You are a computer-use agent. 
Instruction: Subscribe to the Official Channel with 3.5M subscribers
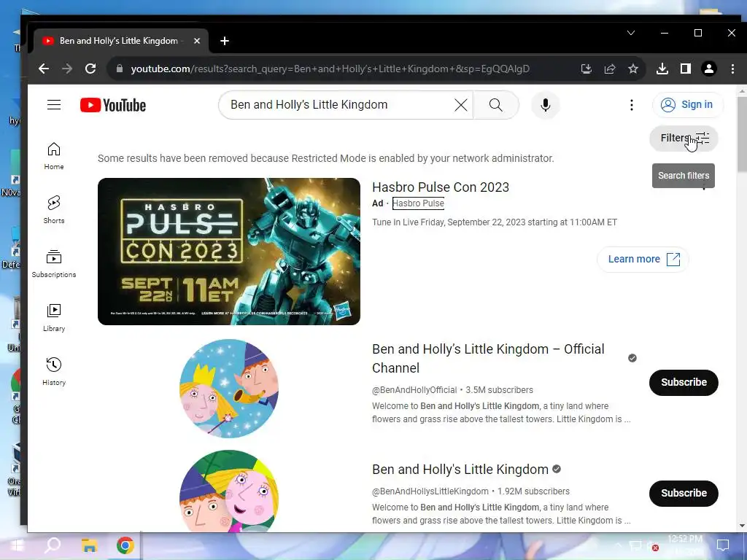684,382
